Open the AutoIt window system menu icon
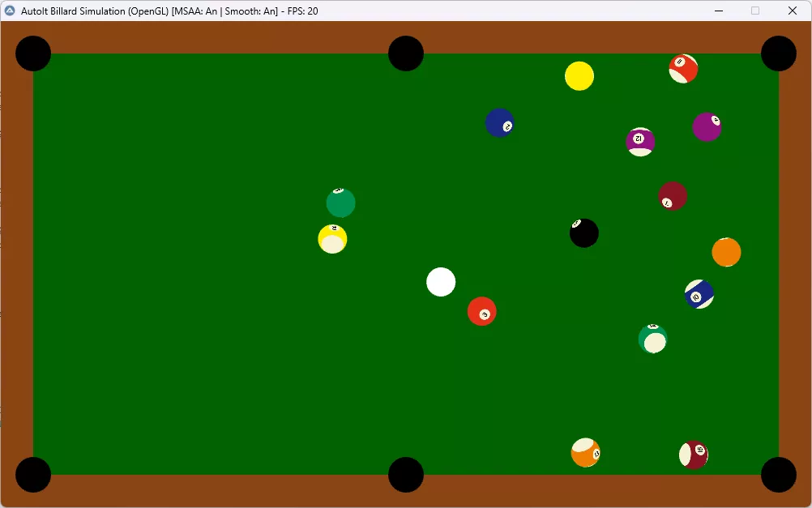Screen dimensions: 812x508 (x=11, y=11)
